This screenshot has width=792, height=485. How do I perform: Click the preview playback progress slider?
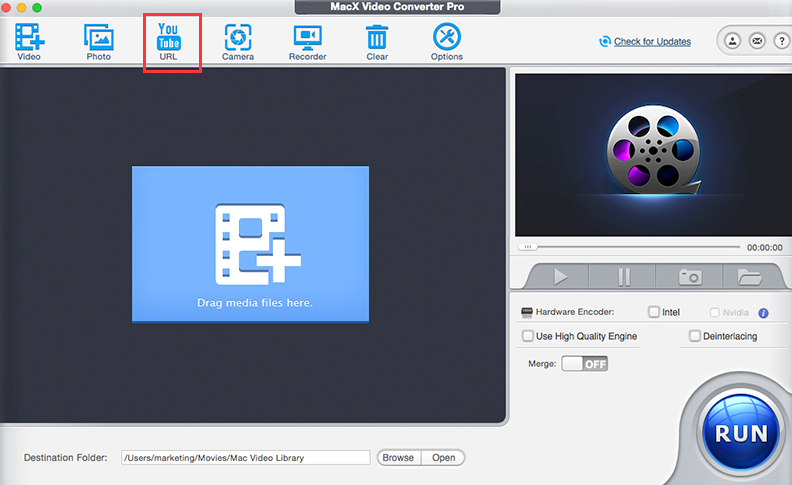click(x=629, y=247)
